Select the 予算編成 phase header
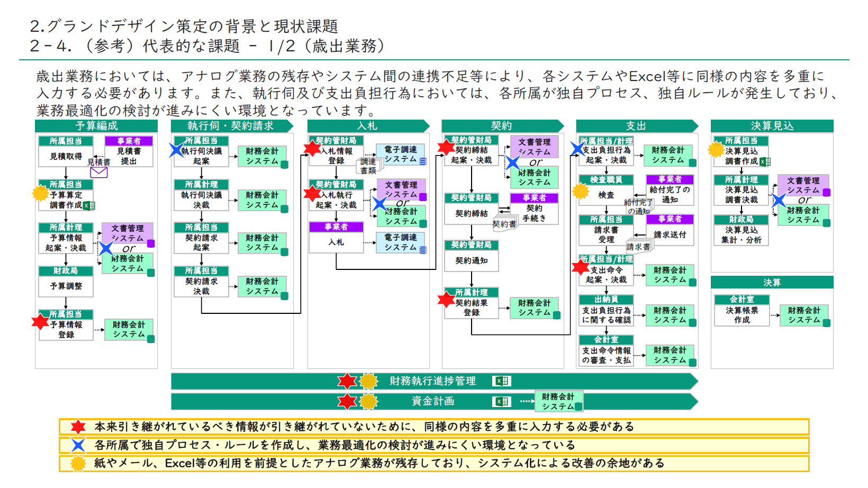The width and height of the screenshot is (868, 488). pyautogui.click(x=96, y=126)
